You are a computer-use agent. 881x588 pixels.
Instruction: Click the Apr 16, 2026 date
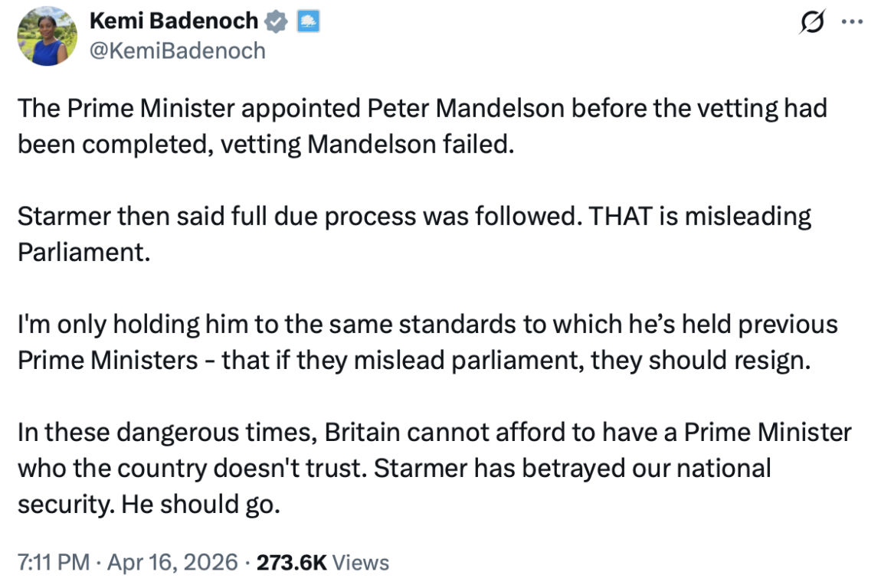172,563
